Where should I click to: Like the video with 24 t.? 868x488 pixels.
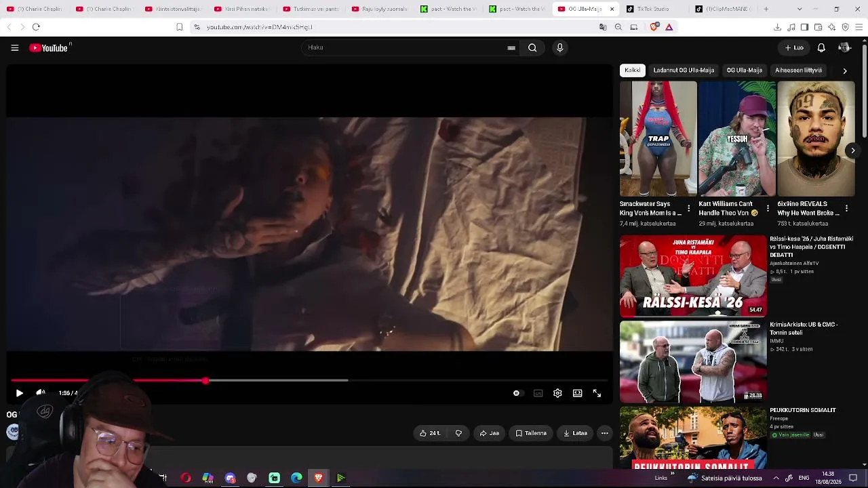tap(430, 433)
